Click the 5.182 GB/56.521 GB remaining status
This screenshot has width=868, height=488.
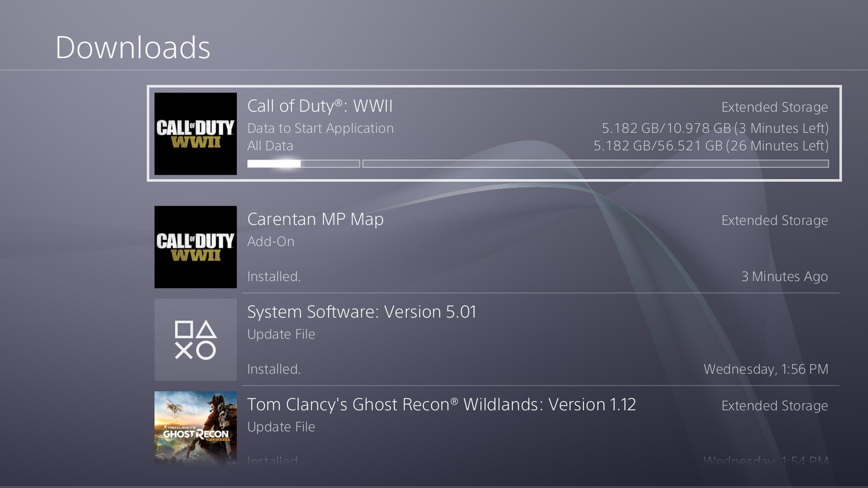pyautogui.click(x=711, y=146)
